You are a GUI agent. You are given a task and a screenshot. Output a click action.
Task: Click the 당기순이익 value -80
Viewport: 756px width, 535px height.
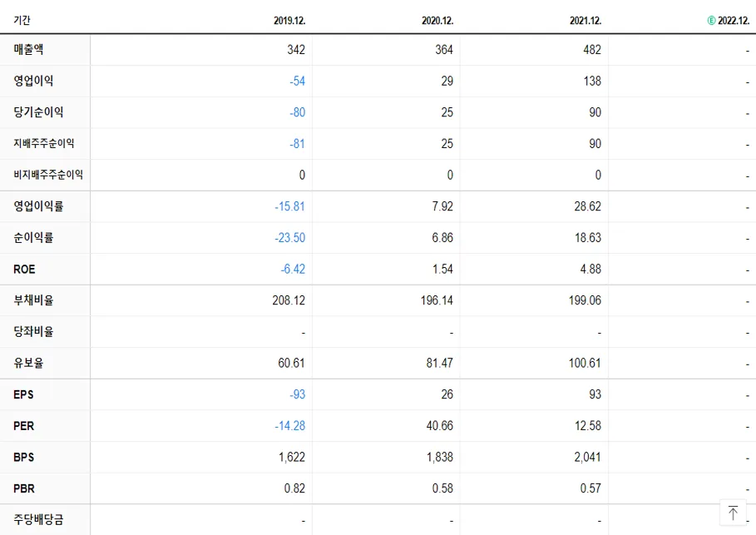tap(298, 112)
